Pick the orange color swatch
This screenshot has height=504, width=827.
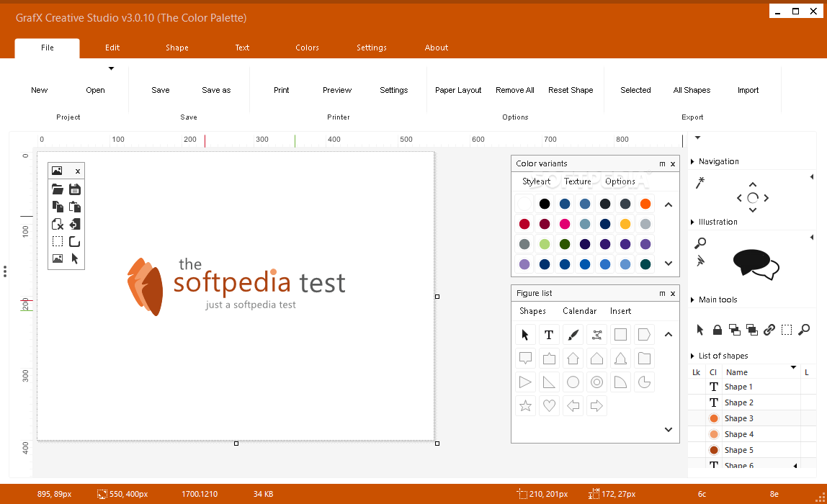click(x=645, y=204)
